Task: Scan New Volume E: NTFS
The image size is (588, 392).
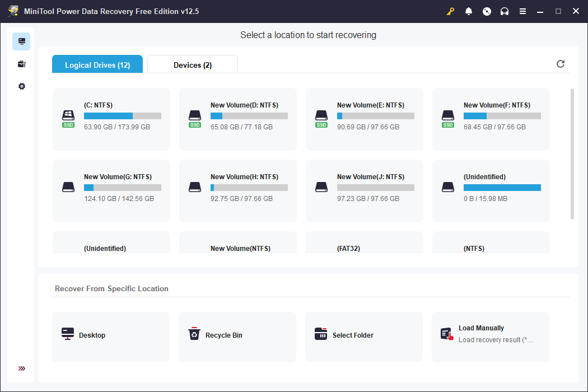Action: pyautogui.click(x=364, y=119)
